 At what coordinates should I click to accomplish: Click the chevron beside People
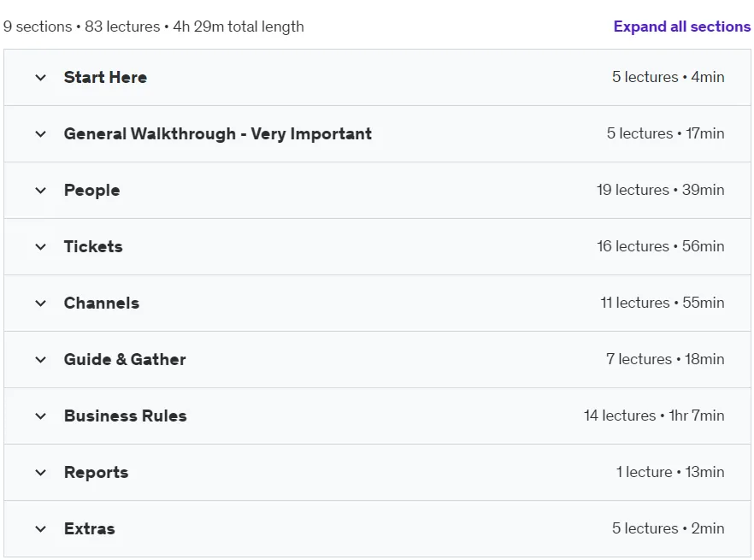(x=41, y=191)
